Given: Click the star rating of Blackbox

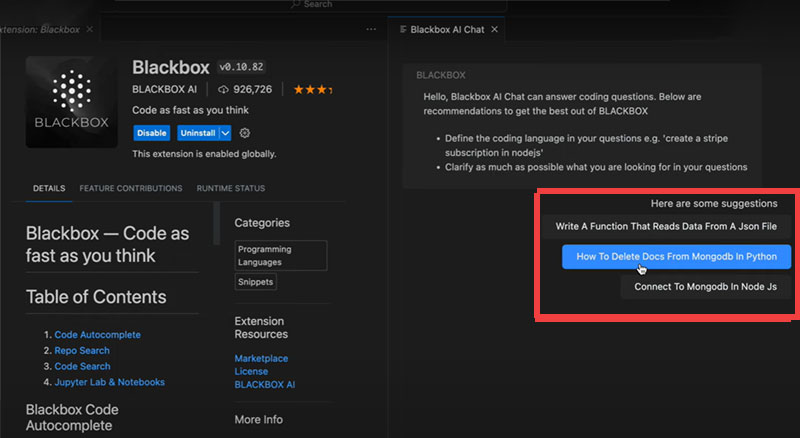Looking at the screenshot, I should pos(311,90).
